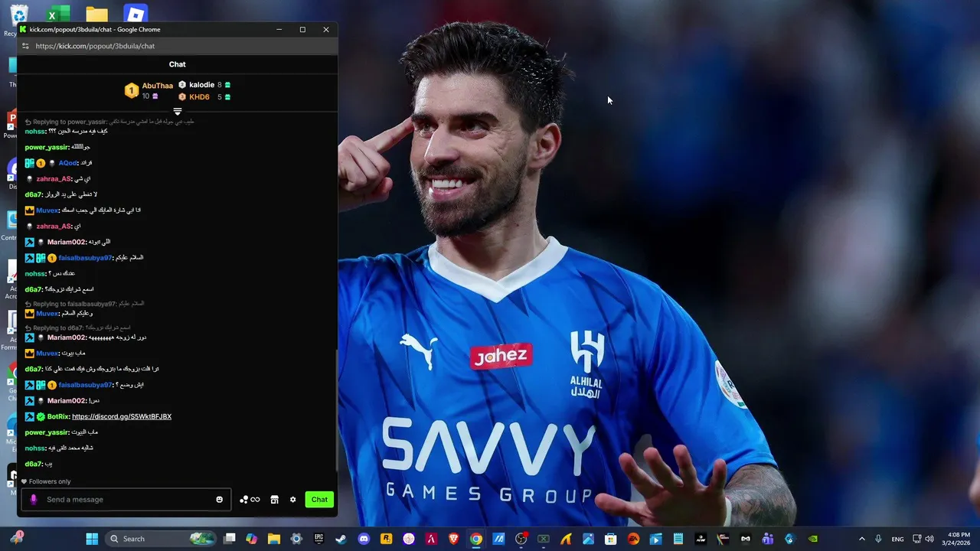Switch ENG input language indicator
This screenshot has height=551, width=980.
pyautogui.click(x=897, y=539)
